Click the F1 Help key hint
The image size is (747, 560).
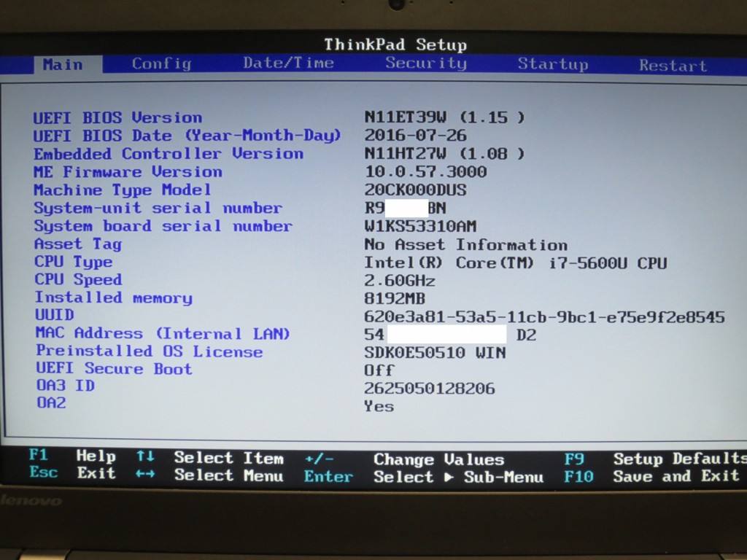(x=72, y=456)
